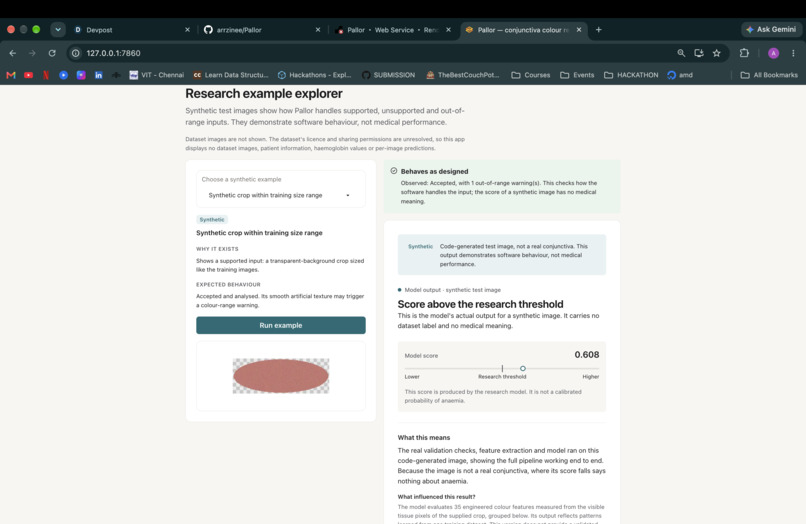Screen dimensions: 806x524
Task: Switch to the Pallor Web Service Render tab
Action: (393, 30)
